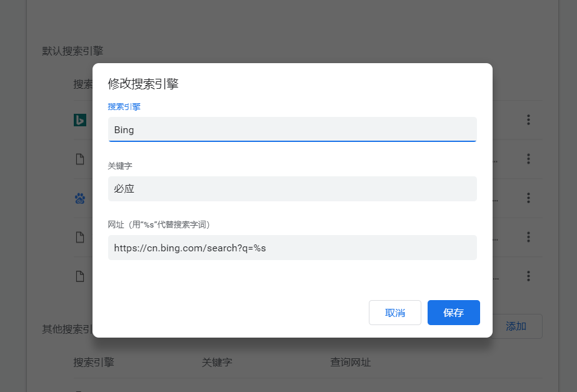577x392 pixels.
Task: Click the 修改搜索引擎 dialog title
Action: [x=143, y=84]
